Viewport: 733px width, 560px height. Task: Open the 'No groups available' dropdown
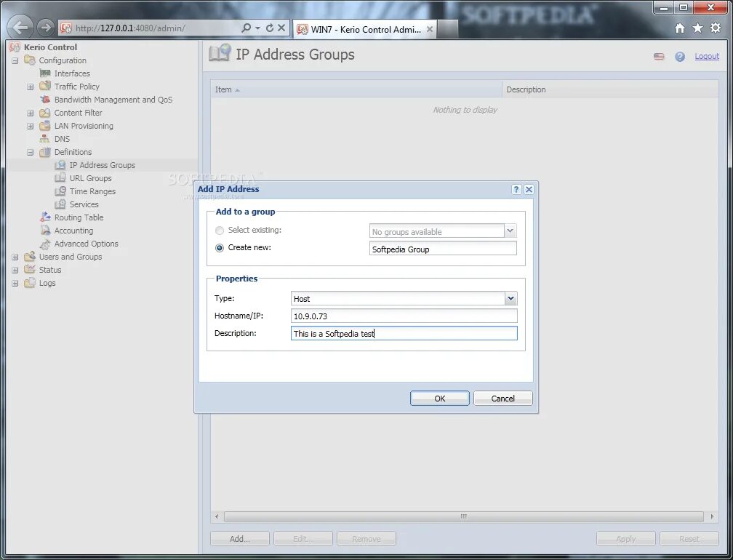point(510,231)
